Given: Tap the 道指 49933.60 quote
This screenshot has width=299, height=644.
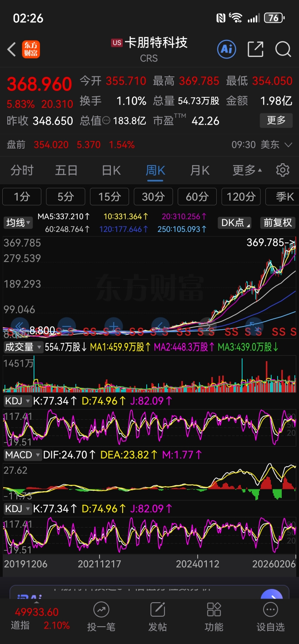Looking at the screenshot, I should click(x=37, y=612).
